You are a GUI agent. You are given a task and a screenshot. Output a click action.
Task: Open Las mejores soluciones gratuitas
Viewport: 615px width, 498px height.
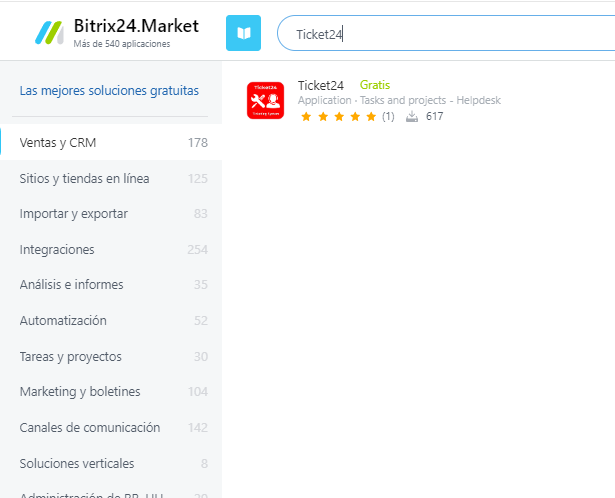click(109, 91)
